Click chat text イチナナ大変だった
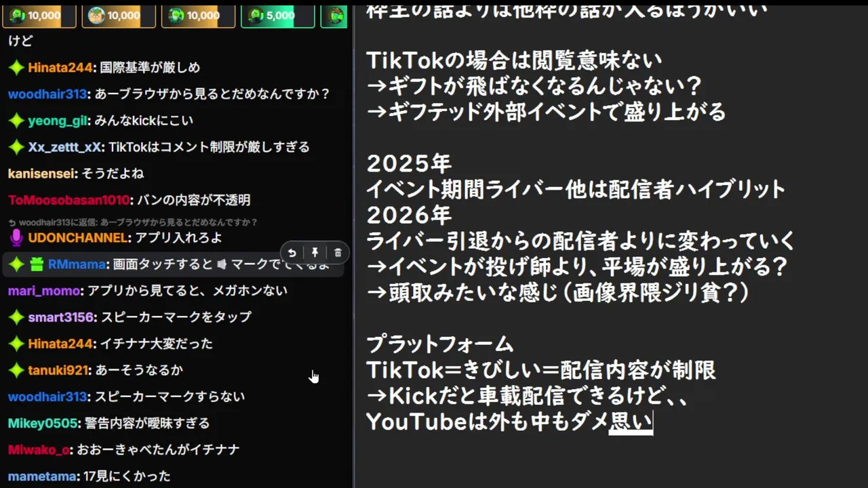This screenshot has width=868, height=488. tap(156, 344)
